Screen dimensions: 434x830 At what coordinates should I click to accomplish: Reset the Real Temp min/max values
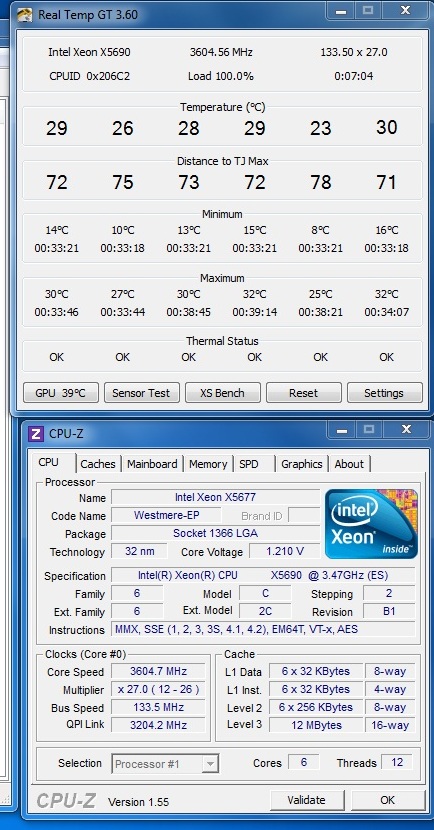pos(303,393)
